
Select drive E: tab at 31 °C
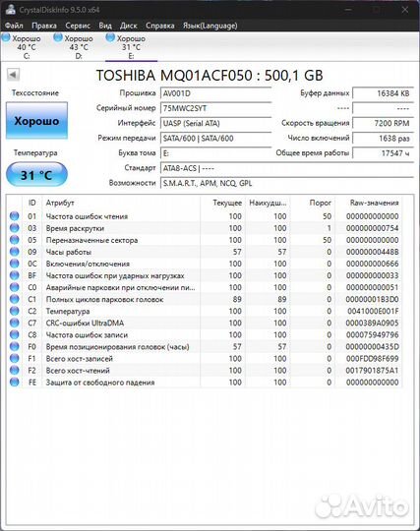pyautogui.click(x=131, y=47)
